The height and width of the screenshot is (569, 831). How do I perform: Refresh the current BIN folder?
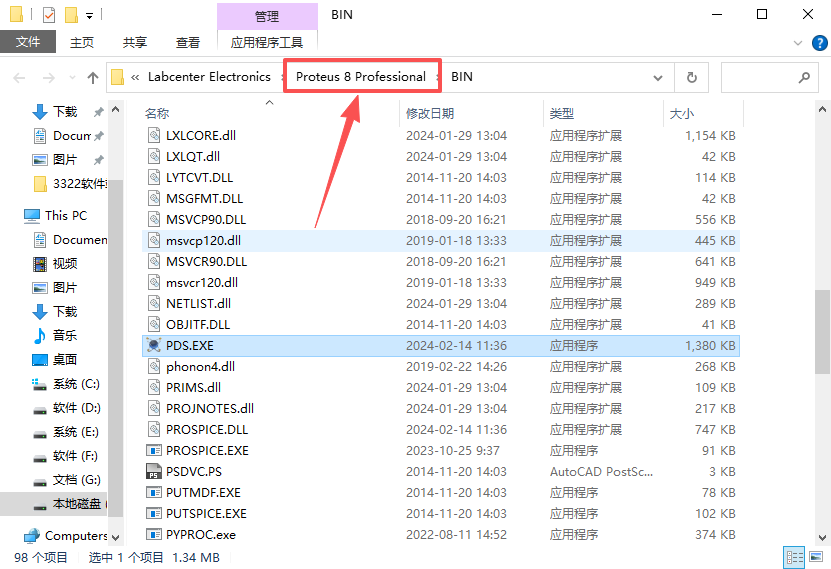pos(691,77)
